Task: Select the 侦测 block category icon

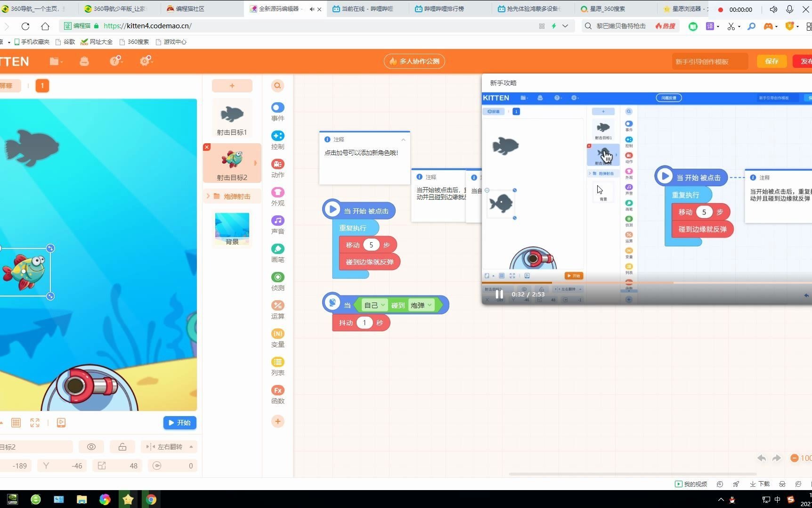Action: tap(278, 277)
